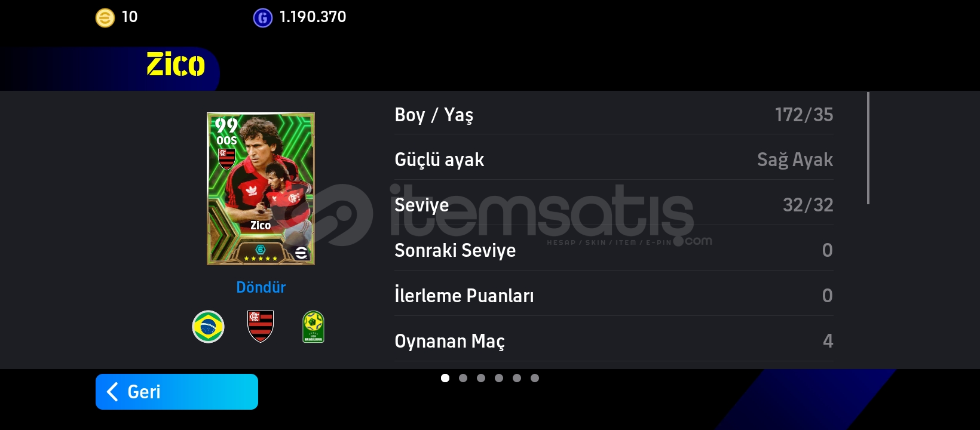Tap the eFootball logo on the card
The image size is (980, 430).
coord(301,253)
